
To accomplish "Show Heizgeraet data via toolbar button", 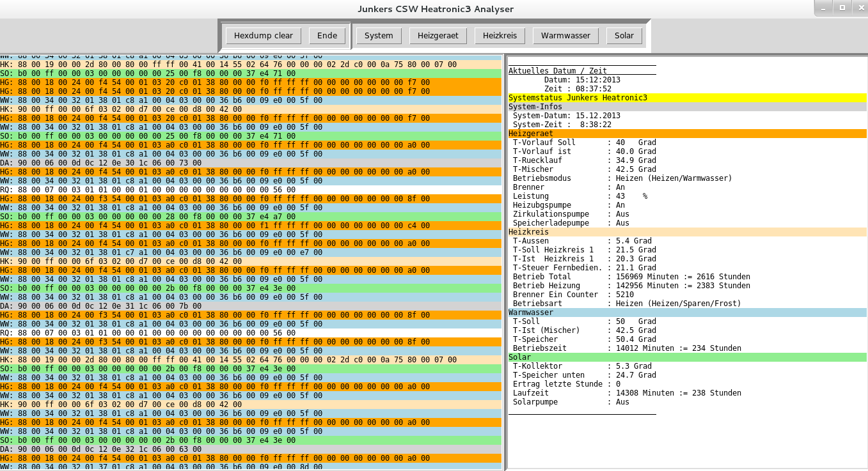I will 438,35.
